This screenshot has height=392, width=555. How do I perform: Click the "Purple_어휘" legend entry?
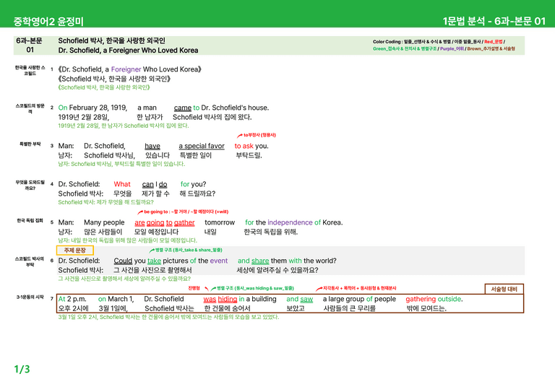(x=452, y=49)
